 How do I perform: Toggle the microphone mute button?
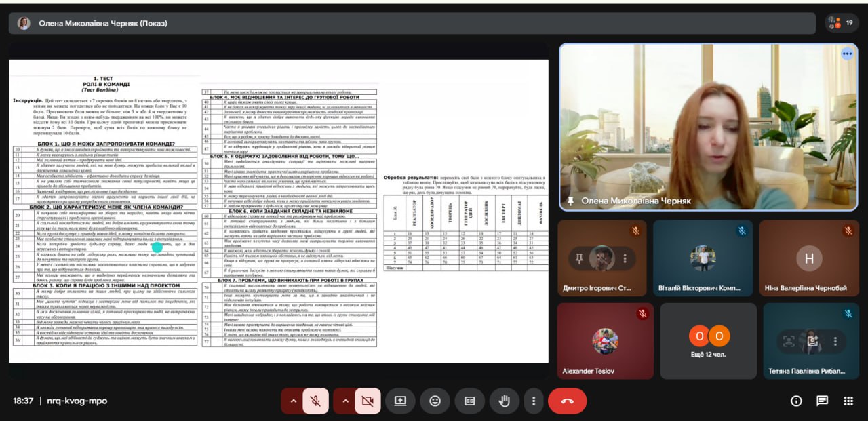[x=315, y=401]
